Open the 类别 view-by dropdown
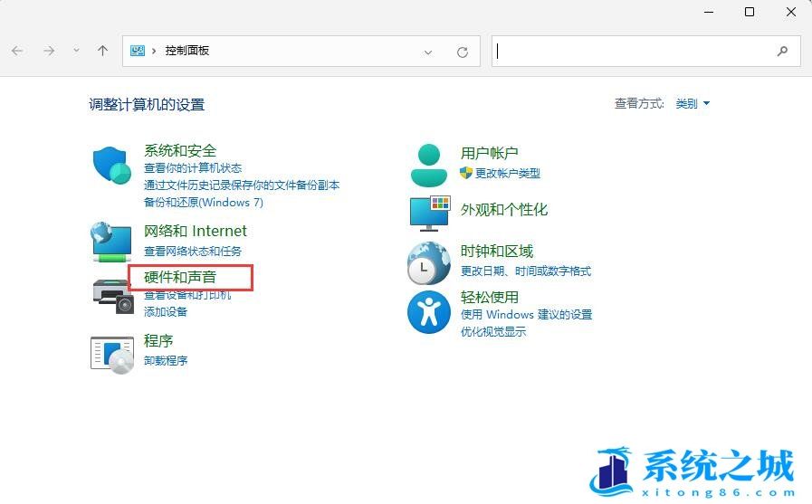The height and width of the screenshot is (504, 812). point(693,104)
